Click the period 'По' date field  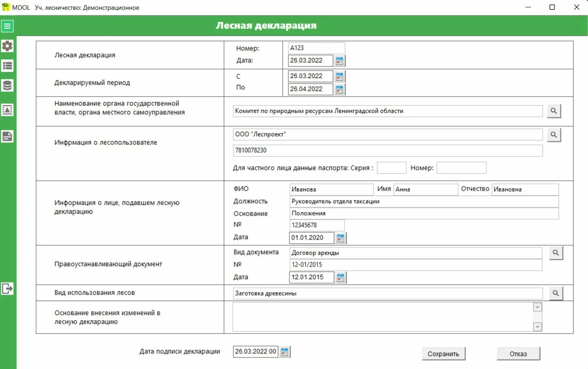[311, 89]
